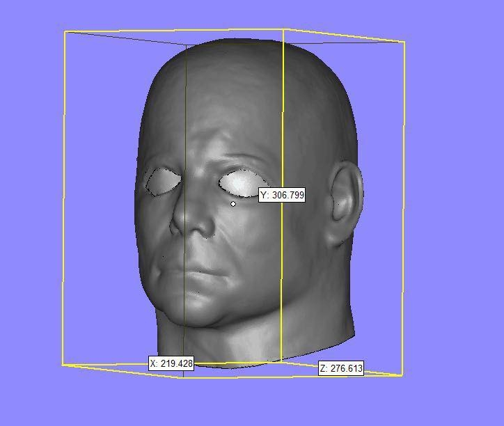Click the Y: 306.799 dimension label

(x=282, y=196)
